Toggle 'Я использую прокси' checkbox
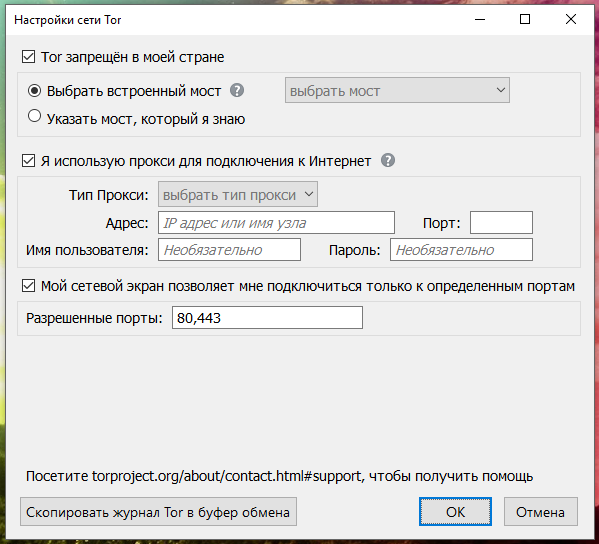Screen dimensions: 599x544 29,161
